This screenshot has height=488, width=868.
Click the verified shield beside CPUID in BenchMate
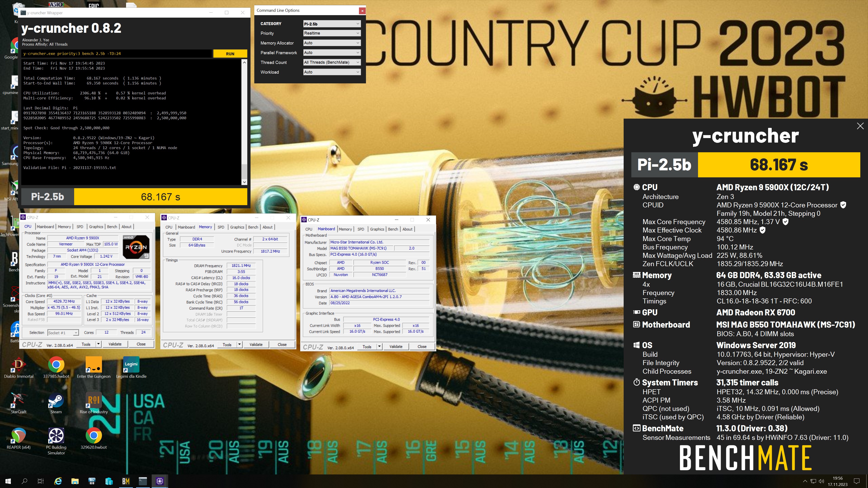point(843,205)
